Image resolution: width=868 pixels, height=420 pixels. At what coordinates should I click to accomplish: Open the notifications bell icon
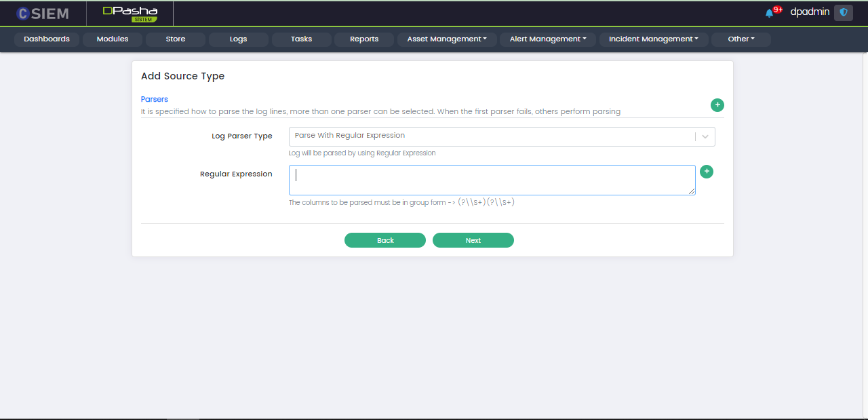pyautogui.click(x=769, y=13)
